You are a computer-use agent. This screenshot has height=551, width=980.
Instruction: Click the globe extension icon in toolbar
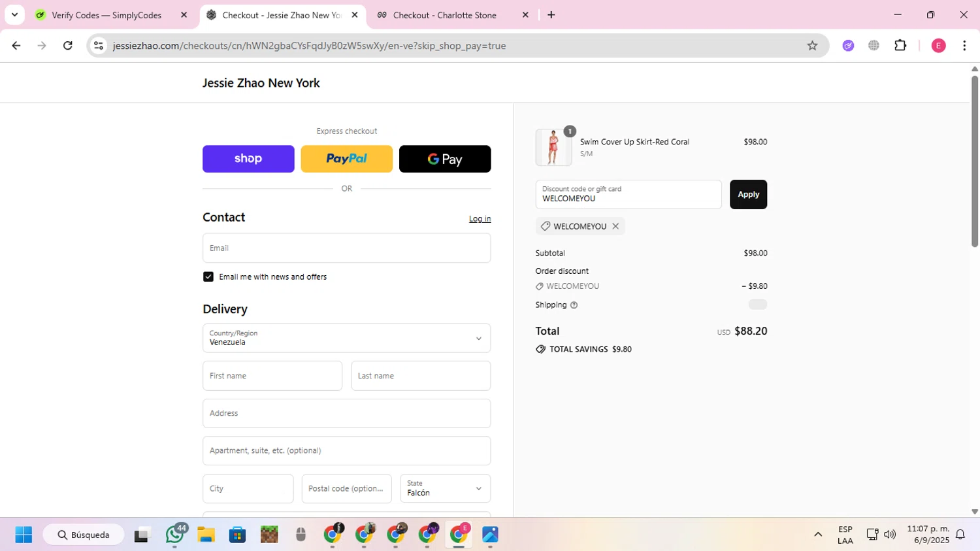874,46
